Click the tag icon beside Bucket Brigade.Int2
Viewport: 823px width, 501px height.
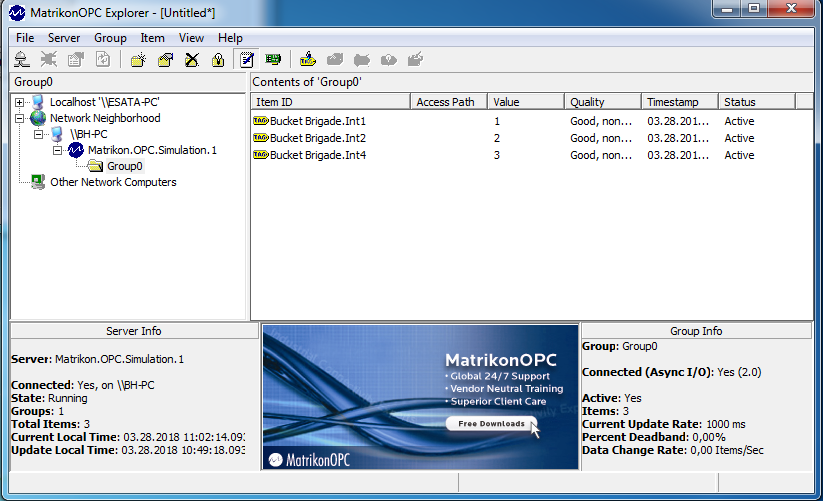(261, 138)
